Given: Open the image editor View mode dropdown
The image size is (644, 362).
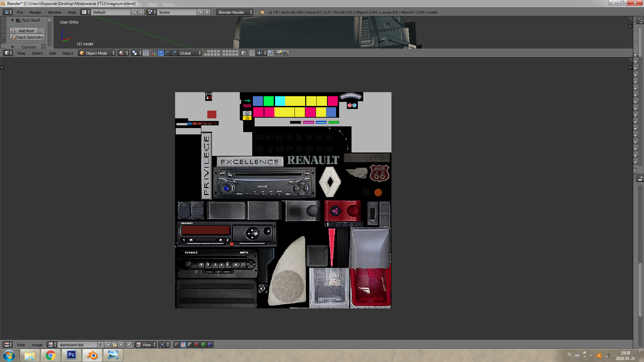Looking at the screenshot, I should click(146, 345).
